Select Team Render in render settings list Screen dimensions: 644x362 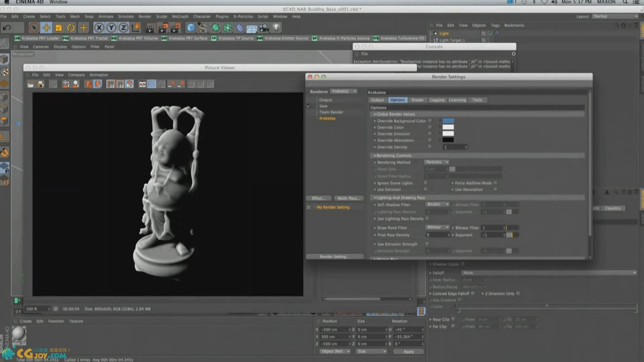tap(331, 112)
